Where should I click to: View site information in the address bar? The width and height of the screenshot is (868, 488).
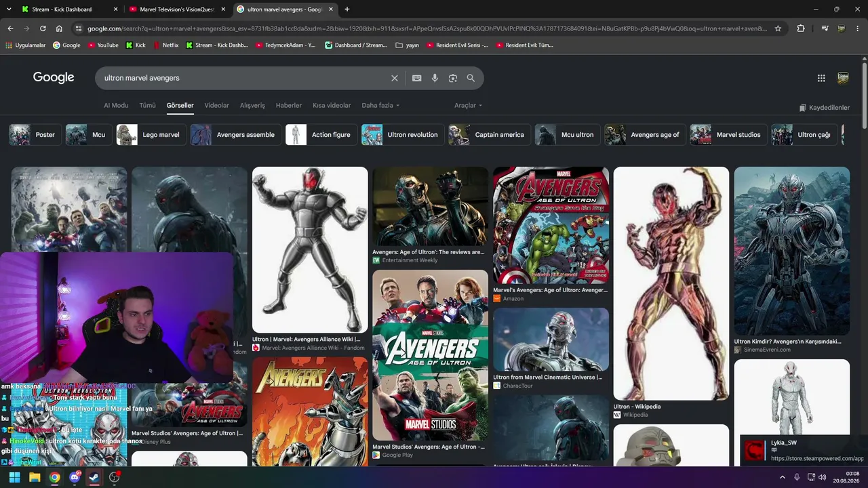79,28
